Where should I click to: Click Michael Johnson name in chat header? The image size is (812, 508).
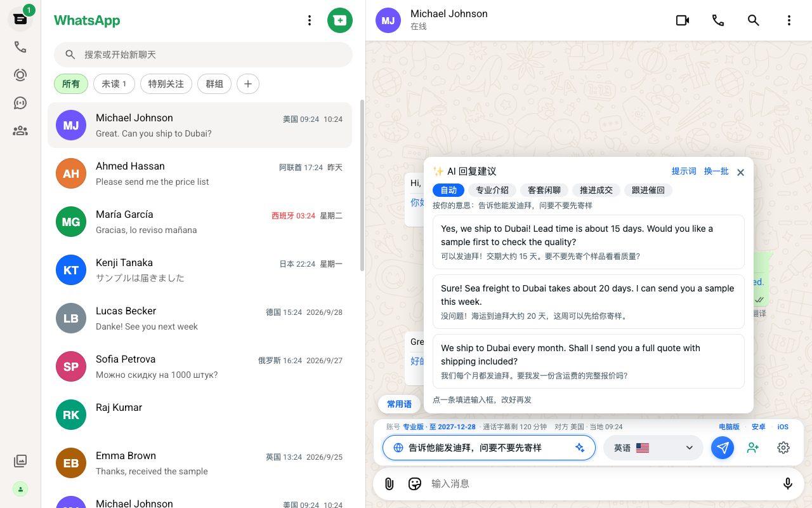pyautogui.click(x=449, y=14)
